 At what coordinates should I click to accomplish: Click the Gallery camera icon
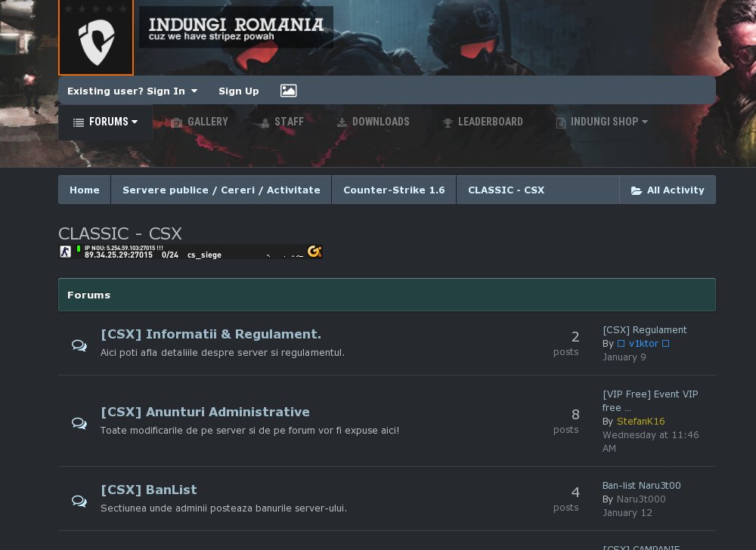(177, 122)
